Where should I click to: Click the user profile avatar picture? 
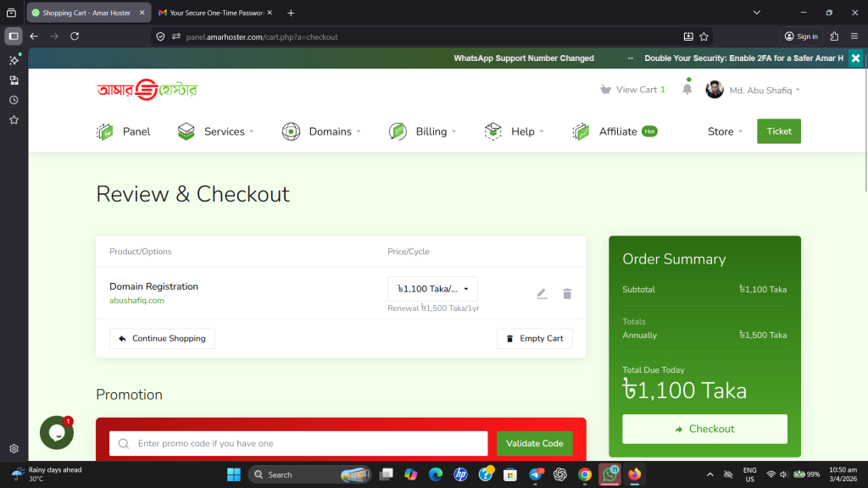click(x=714, y=90)
